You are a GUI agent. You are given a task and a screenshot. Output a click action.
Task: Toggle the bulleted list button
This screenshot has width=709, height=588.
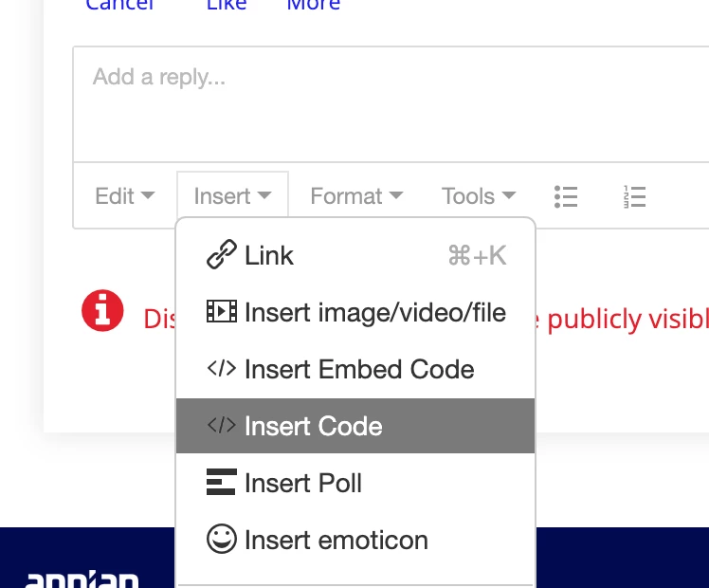pos(566,196)
